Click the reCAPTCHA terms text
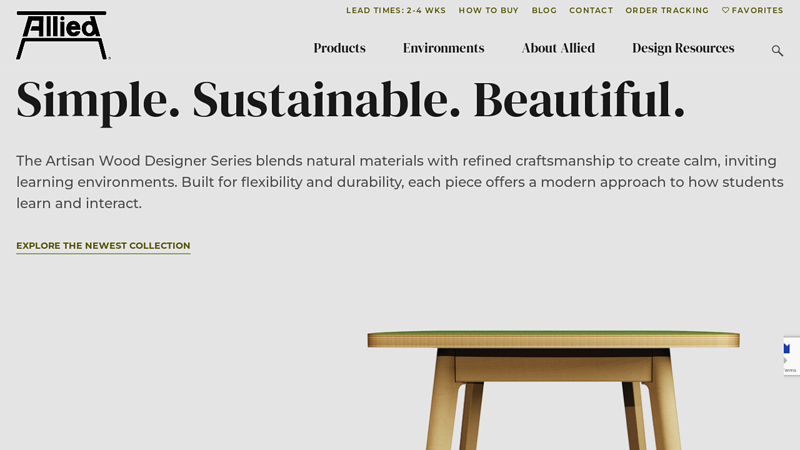This screenshot has height=450, width=800. (x=791, y=370)
